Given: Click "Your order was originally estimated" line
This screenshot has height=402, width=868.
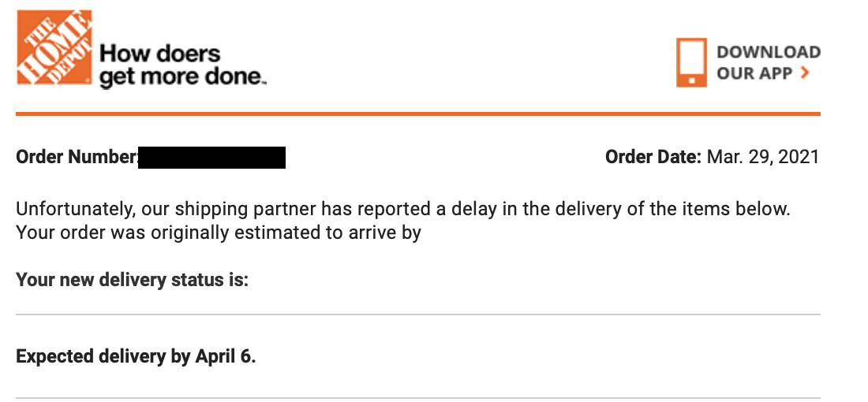Looking at the screenshot, I should click(219, 233).
